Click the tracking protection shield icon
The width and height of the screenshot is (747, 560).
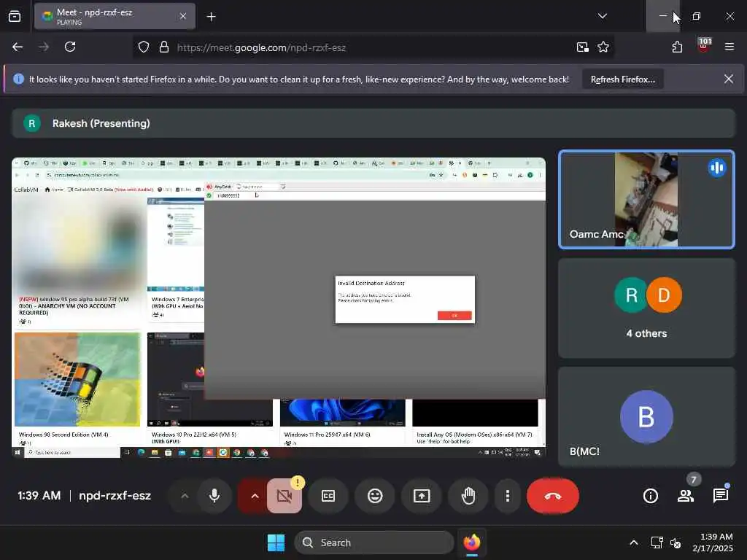tap(144, 47)
